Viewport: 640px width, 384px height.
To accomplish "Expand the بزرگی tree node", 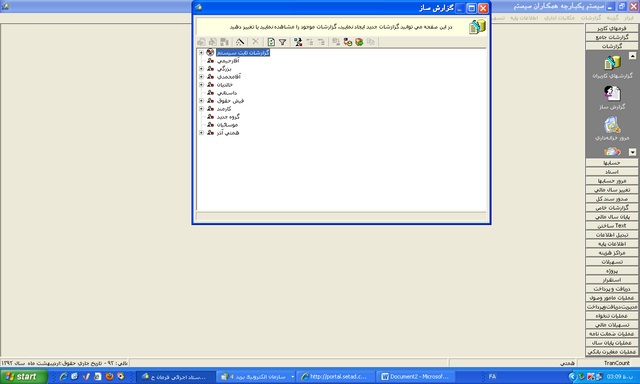I will (x=201, y=69).
